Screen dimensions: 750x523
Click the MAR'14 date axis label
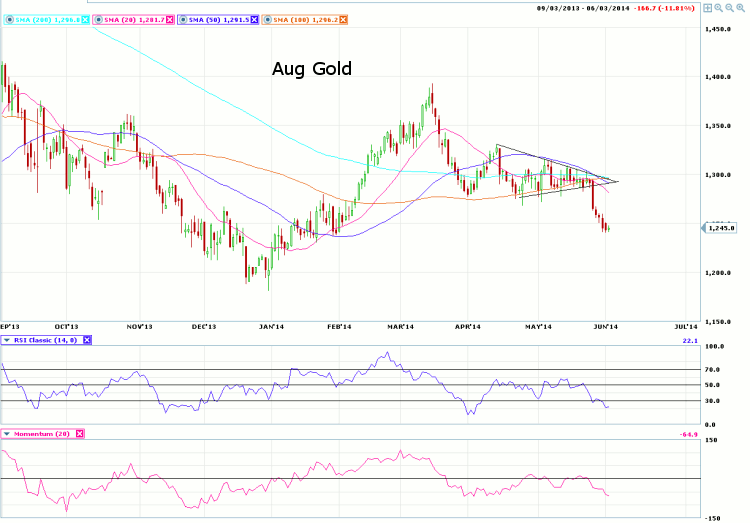pyautogui.click(x=401, y=326)
